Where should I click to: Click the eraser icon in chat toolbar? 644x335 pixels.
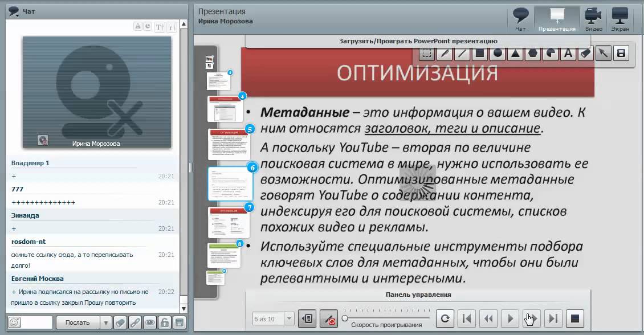point(120,322)
